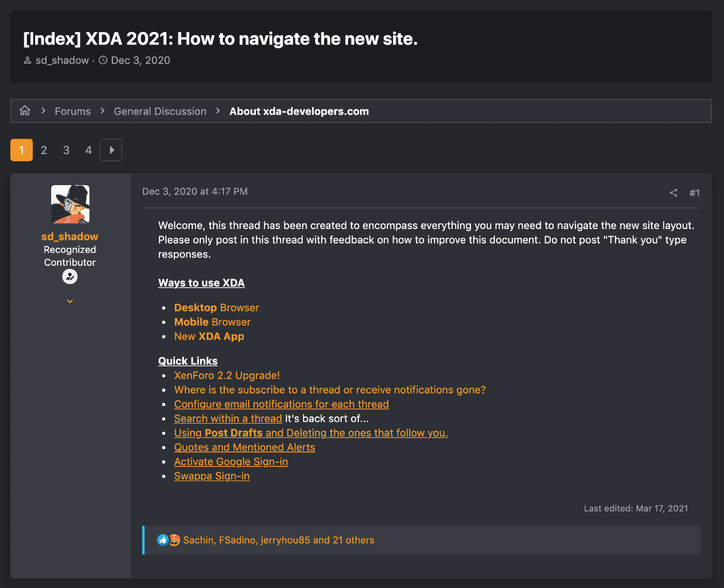Viewport: 724px width, 588px height.
Task: Click the next page arrow button
Action: (x=111, y=150)
